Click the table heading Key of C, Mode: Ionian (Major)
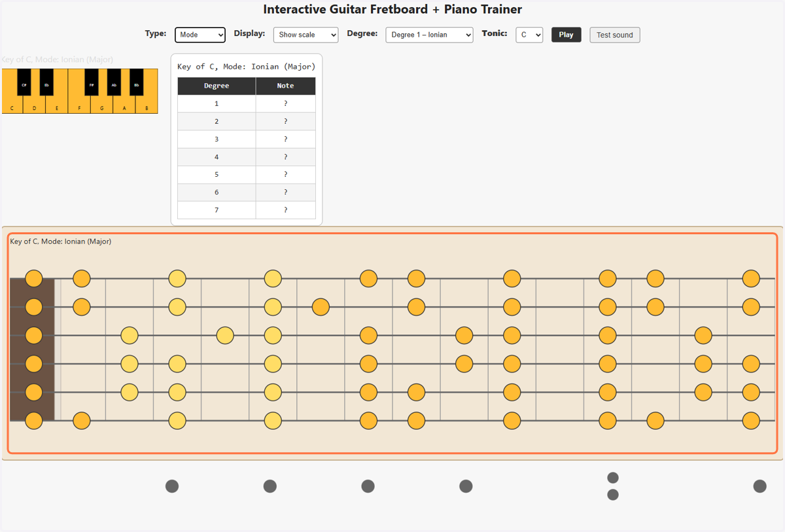 pyautogui.click(x=247, y=66)
